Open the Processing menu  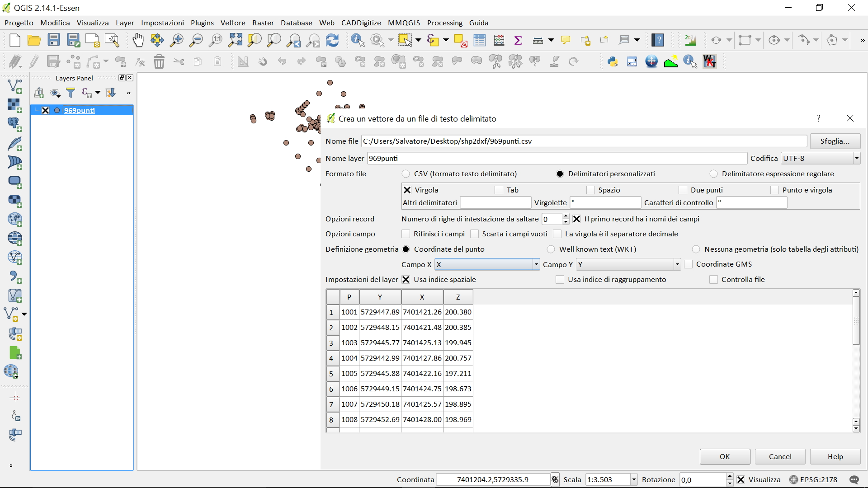(444, 23)
